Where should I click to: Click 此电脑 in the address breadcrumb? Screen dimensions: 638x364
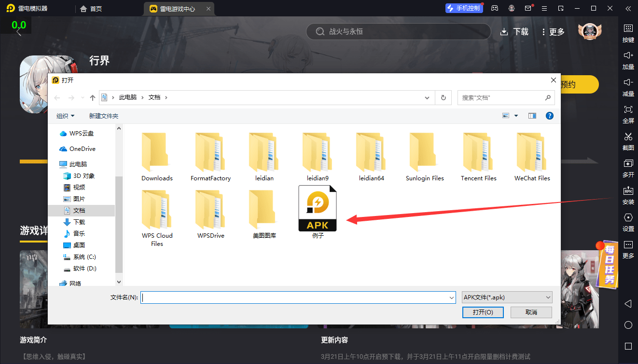point(127,97)
